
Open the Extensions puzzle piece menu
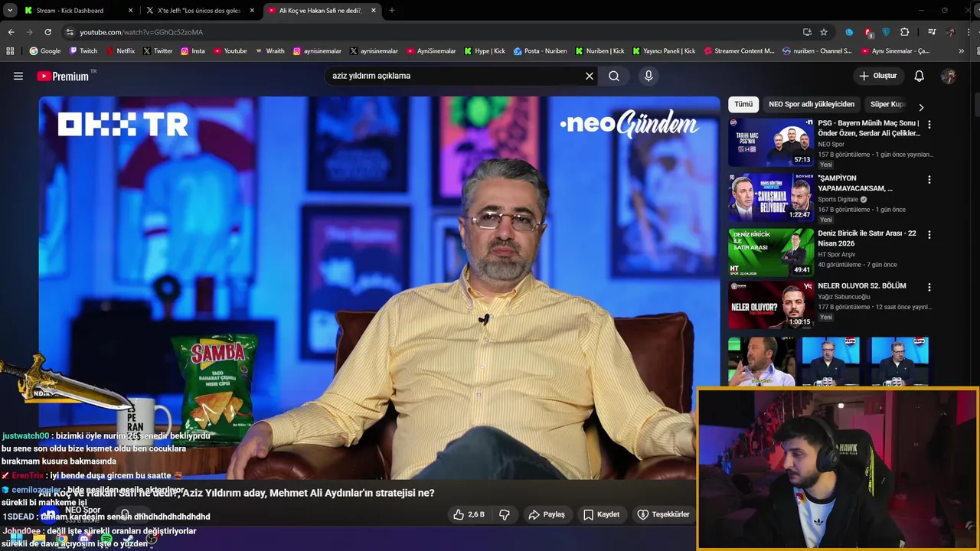[905, 32]
